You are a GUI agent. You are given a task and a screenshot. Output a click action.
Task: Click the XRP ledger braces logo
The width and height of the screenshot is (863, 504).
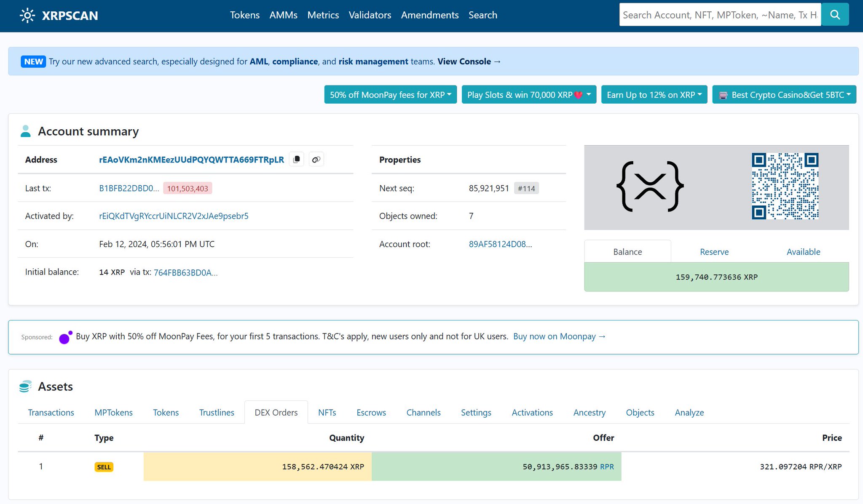coord(650,186)
